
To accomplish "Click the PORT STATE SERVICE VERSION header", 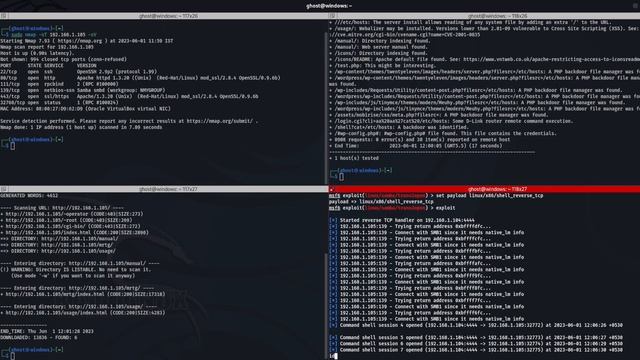I will click(x=48, y=65).
